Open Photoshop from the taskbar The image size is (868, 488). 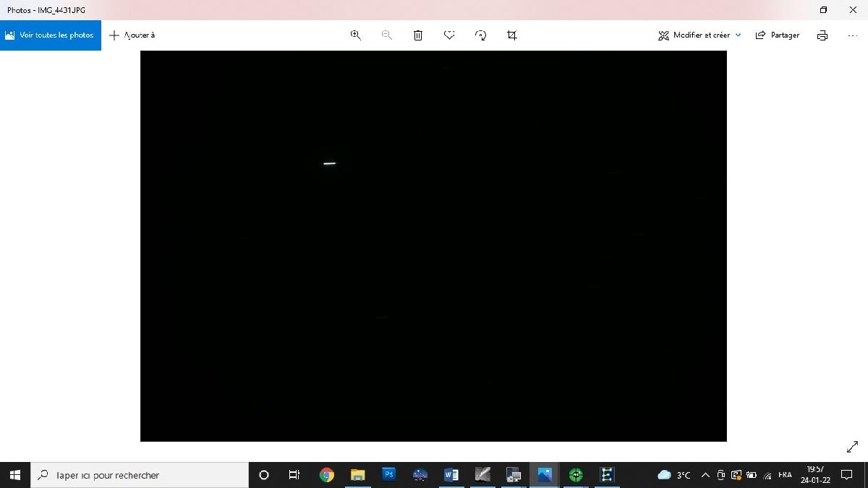coord(388,475)
